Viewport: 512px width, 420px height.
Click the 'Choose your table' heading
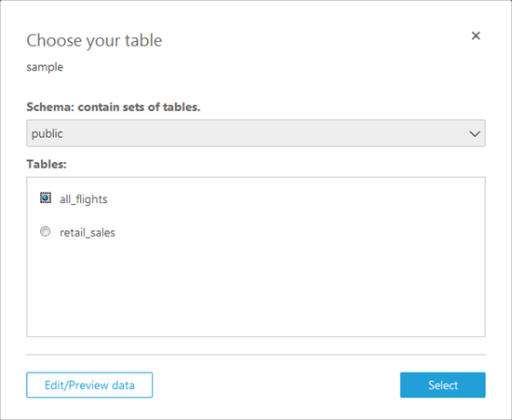[x=94, y=41]
